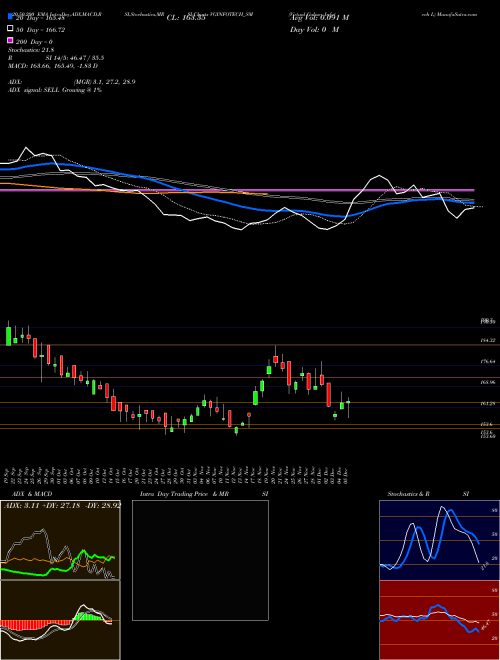Click the 'SI 14/3: 46.47 / 33.5' reading
The image size is (500, 660).
[74, 58]
